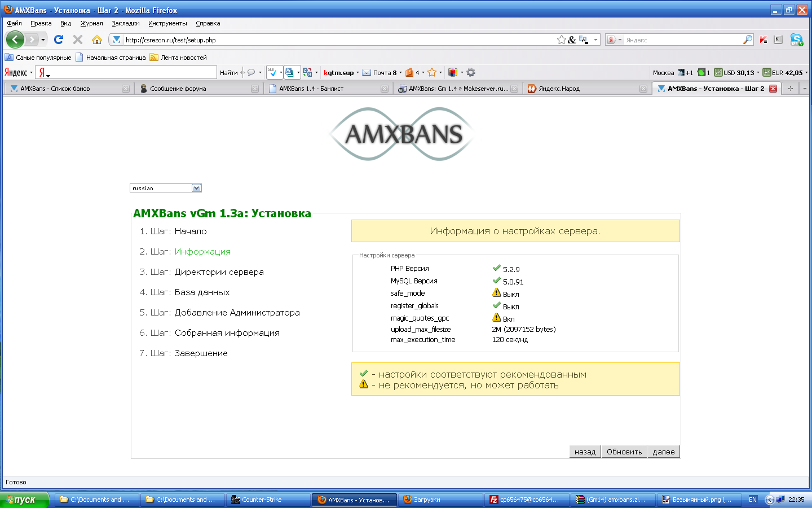Screen dimensions: 812x508
Task: Open the Правка menu
Action: click(41, 23)
